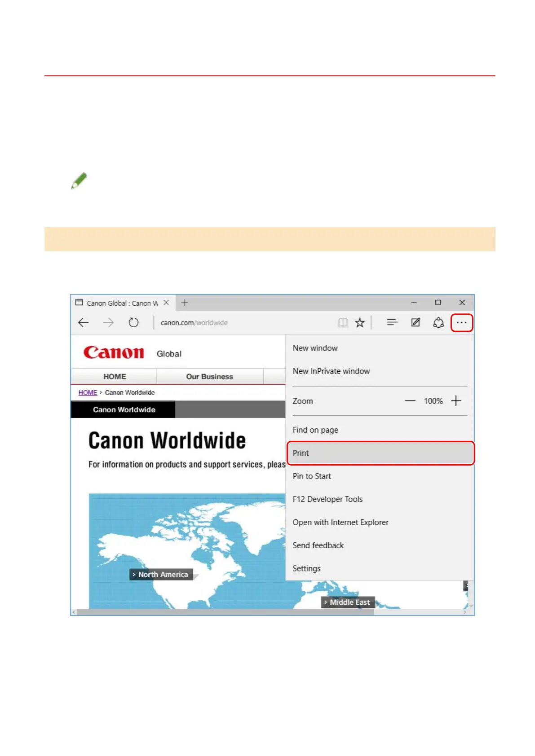The width and height of the screenshot is (535, 756).
Task: Select North America map label
Action: click(x=161, y=575)
